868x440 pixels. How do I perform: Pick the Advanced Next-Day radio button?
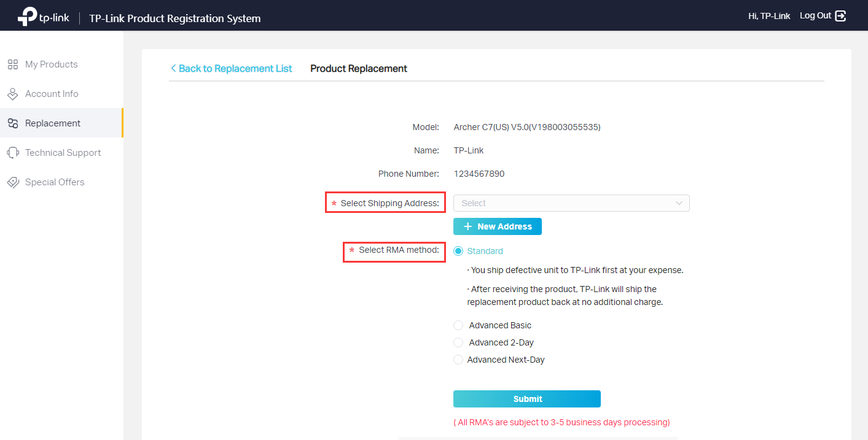click(x=458, y=360)
